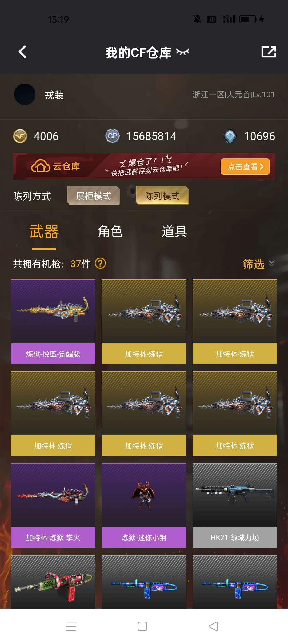Switch to the 角色 tab

point(110,231)
